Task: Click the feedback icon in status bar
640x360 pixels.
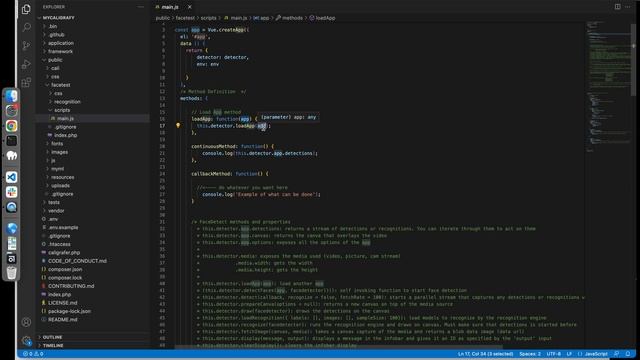Action: (x=616, y=354)
